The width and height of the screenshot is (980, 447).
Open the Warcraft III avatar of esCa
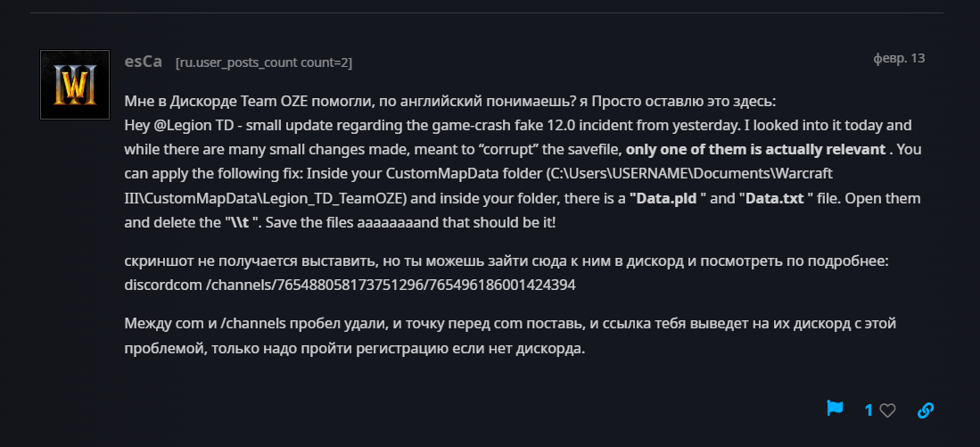[75, 85]
